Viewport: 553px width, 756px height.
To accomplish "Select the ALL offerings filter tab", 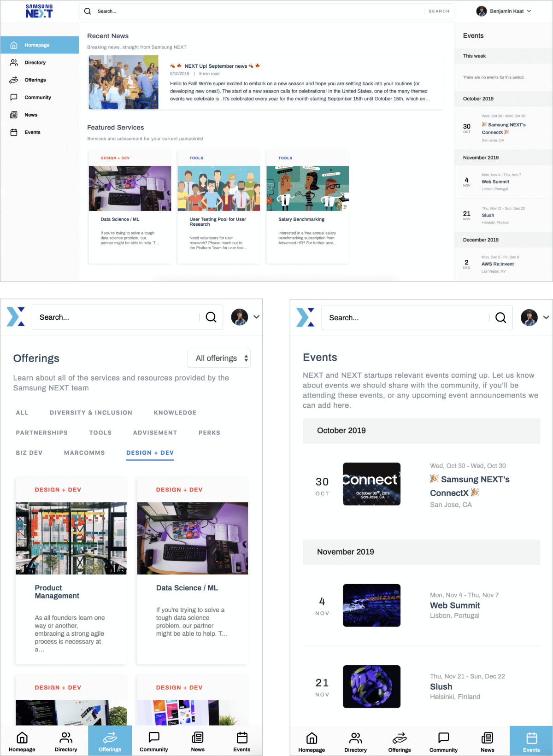I will pos(22,413).
